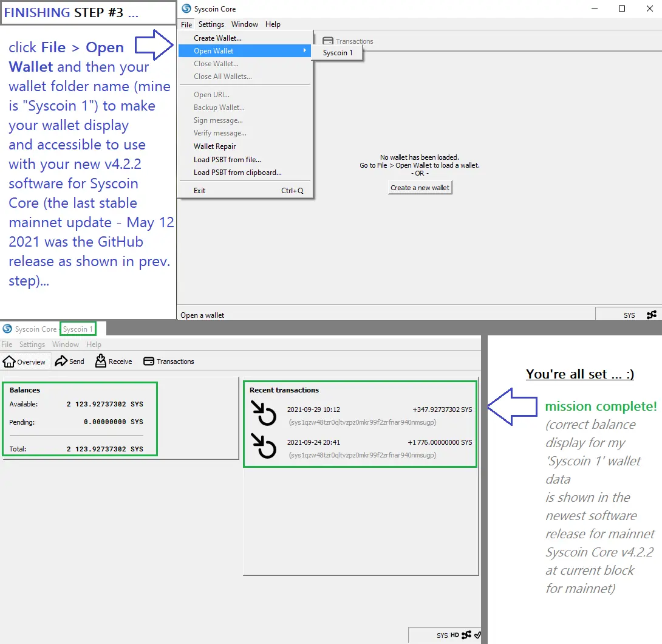
Task: Select the highlighted Open Wallet menu entry
Action: pos(245,50)
